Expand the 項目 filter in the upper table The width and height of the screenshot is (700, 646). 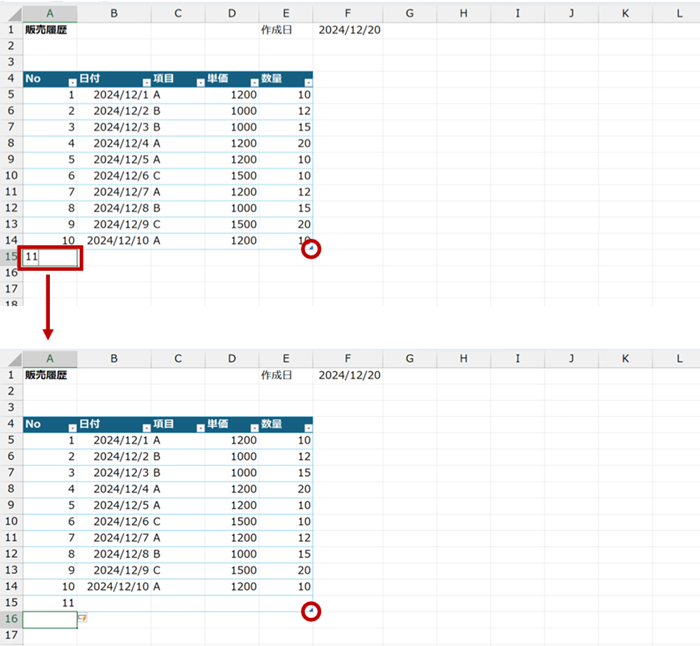click(199, 82)
